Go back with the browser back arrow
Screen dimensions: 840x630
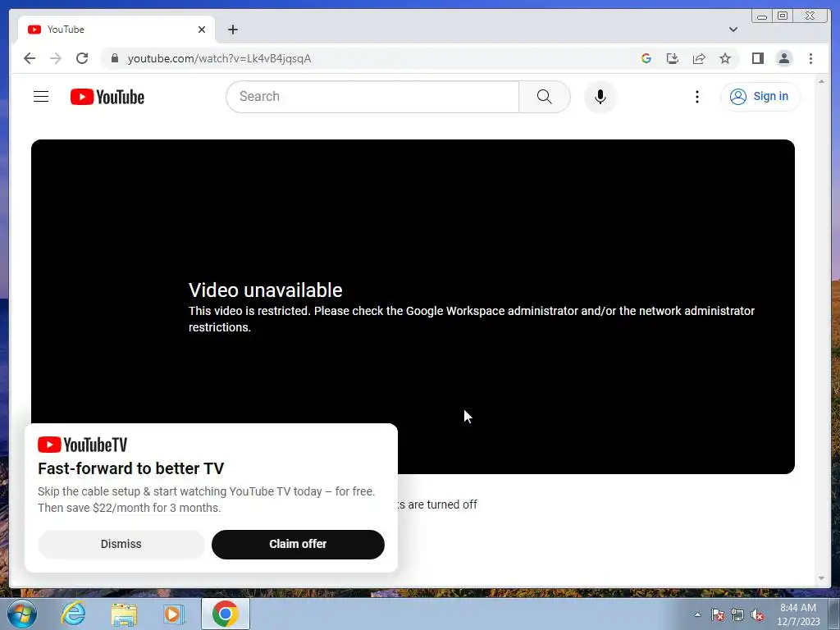[30, 58]
